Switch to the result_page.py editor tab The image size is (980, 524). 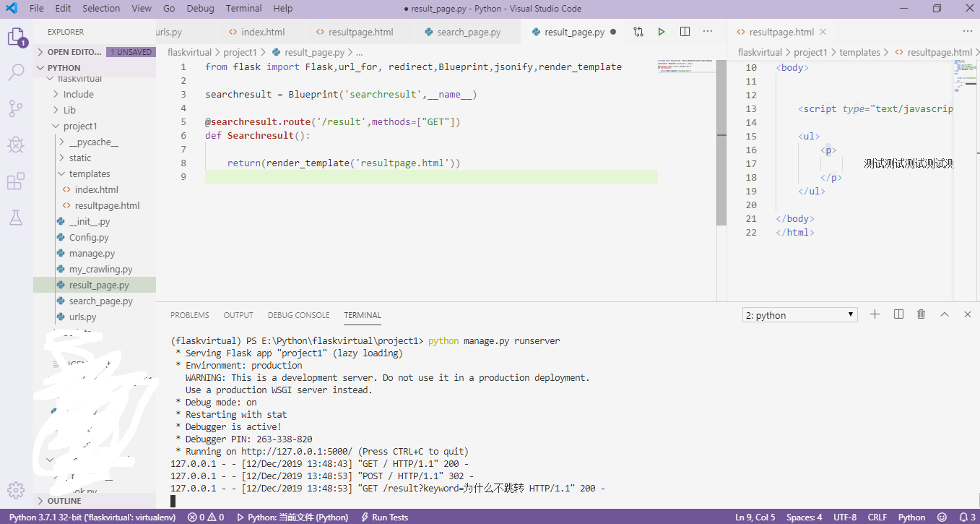(573, 32)
